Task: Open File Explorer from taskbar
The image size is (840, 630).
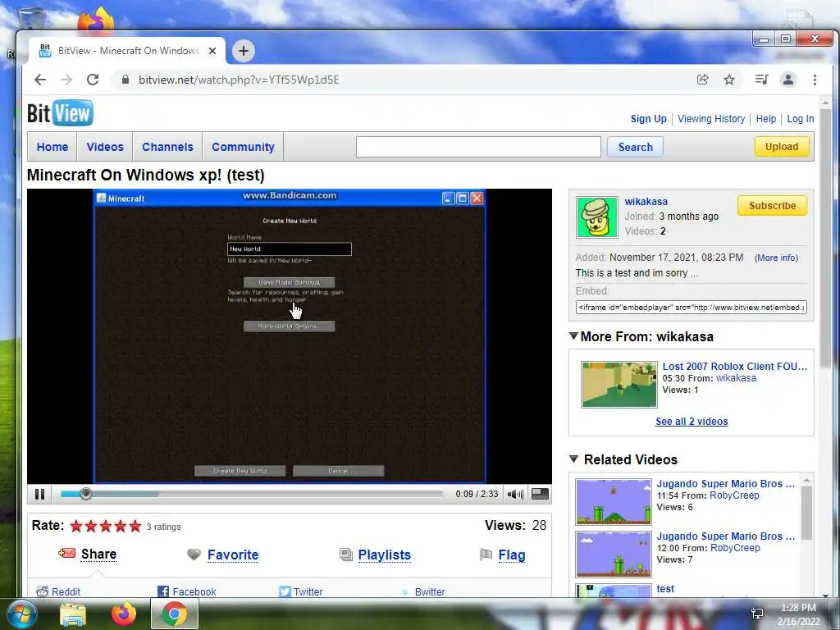Action: point(73,614)
